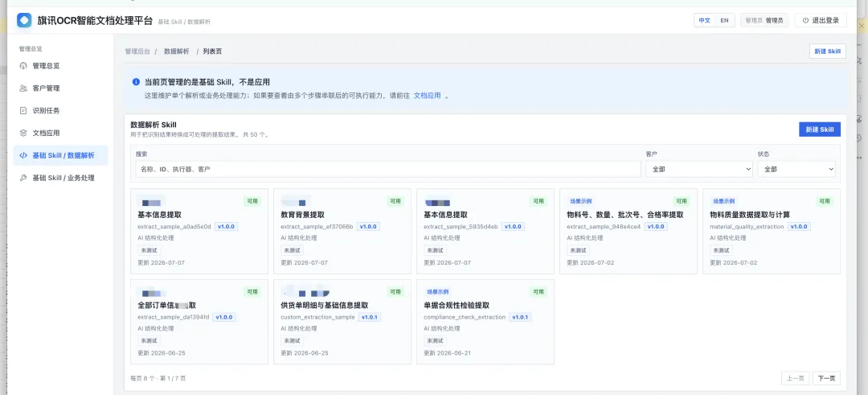Click the v1.0.1 tag on compliance_check_extraction

519,318
